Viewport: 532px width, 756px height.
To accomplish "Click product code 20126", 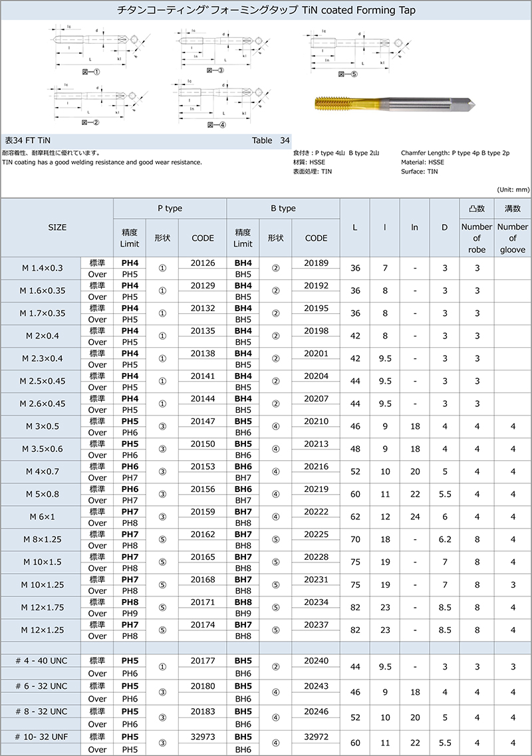I will [203, 263].
